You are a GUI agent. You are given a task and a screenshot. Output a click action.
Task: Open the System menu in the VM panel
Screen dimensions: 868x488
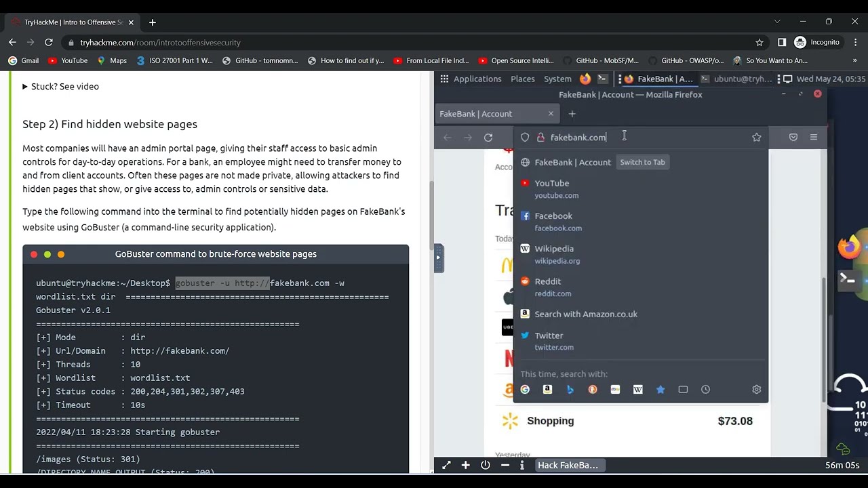pyautogui.click(x=557, y=79)
